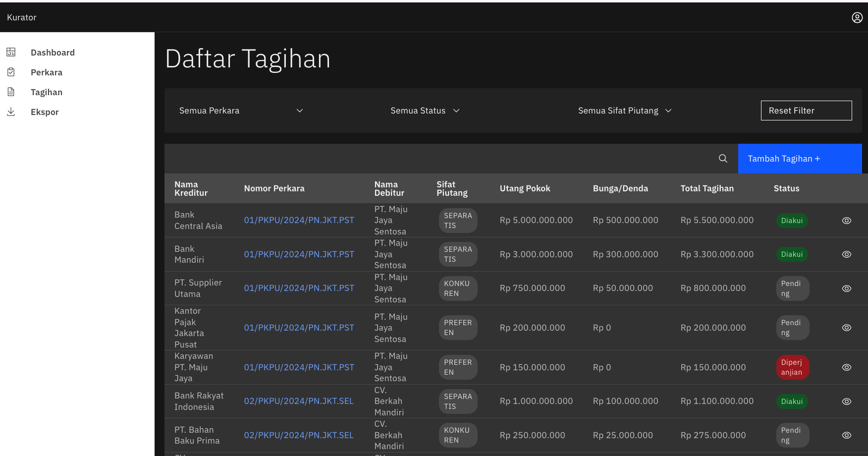View details eye icon for PT. Bahan Baku Prima

[847, 435]
